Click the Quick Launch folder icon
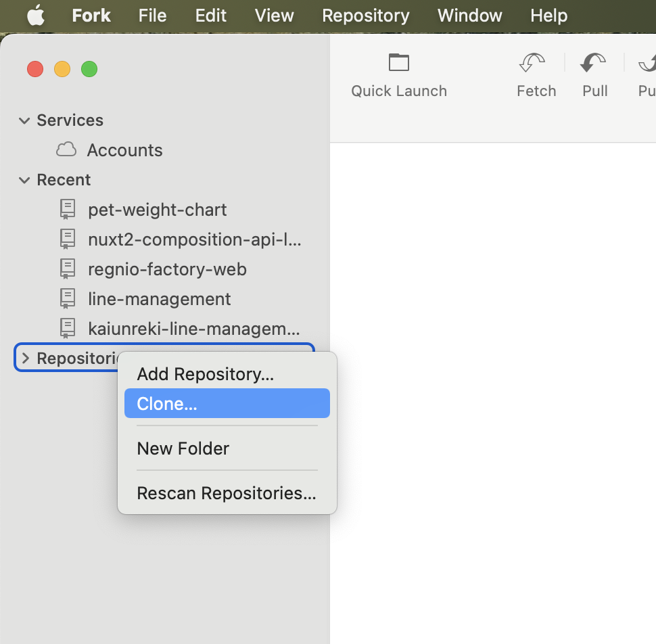656x644 pixels. pyautogui.click(x=399, y=63)
